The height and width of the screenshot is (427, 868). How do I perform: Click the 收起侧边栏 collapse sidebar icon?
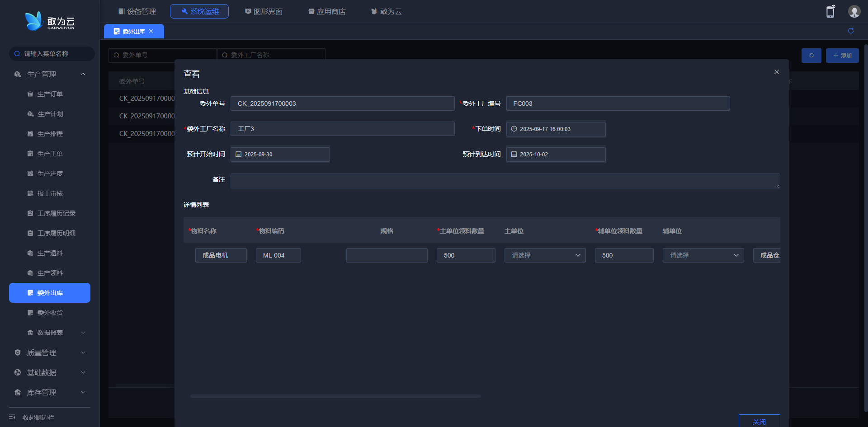pyautogui.click(x=12, y=417)
